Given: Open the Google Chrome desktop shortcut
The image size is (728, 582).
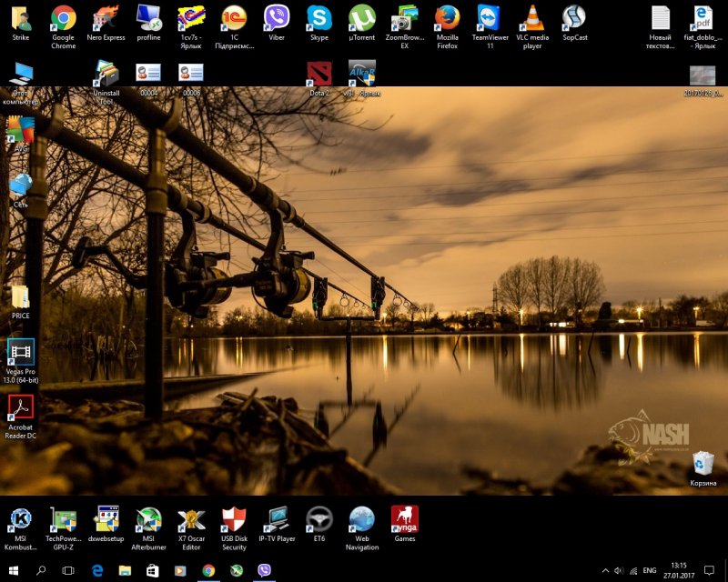Looking at the screenshot, I should pos(63,18).
